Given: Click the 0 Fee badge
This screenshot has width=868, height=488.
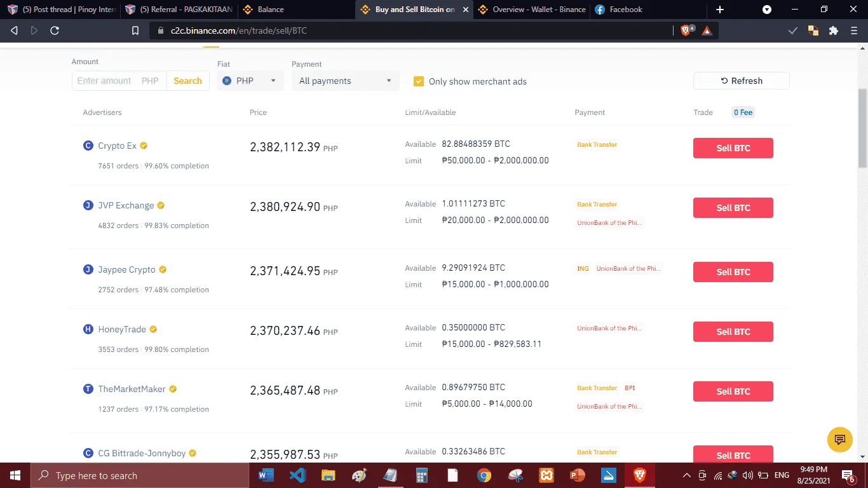Looking at the screenshot, I should tap(743, 112).
